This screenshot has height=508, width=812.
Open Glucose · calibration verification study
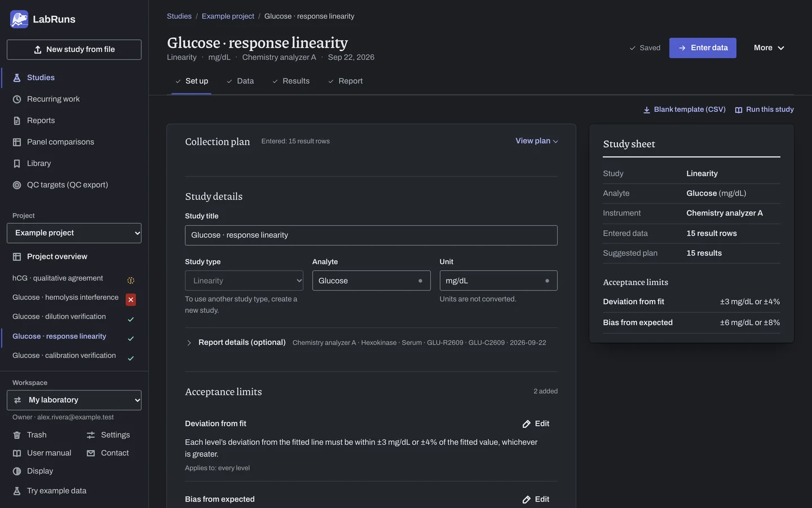[64, 356]
